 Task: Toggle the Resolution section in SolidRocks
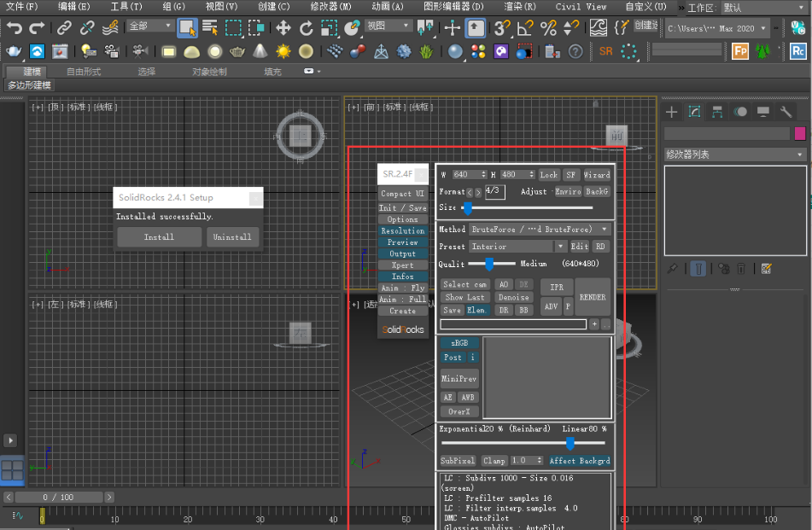point(403,230)
